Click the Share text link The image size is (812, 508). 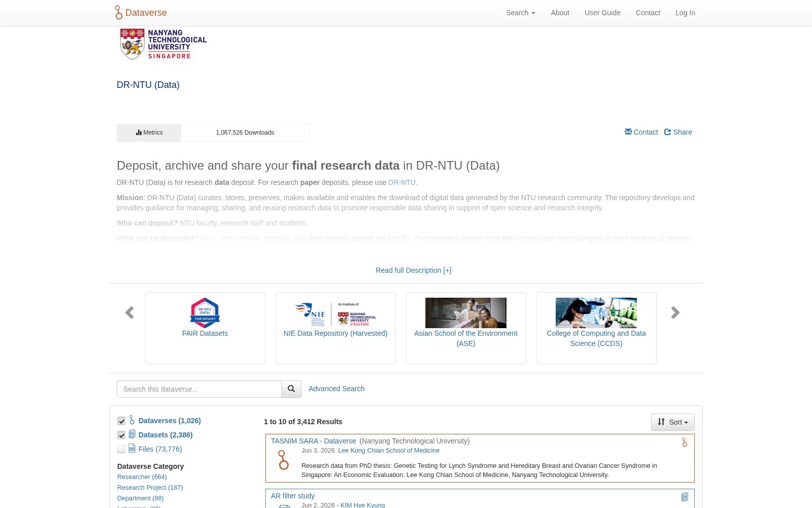pos(683,132)
